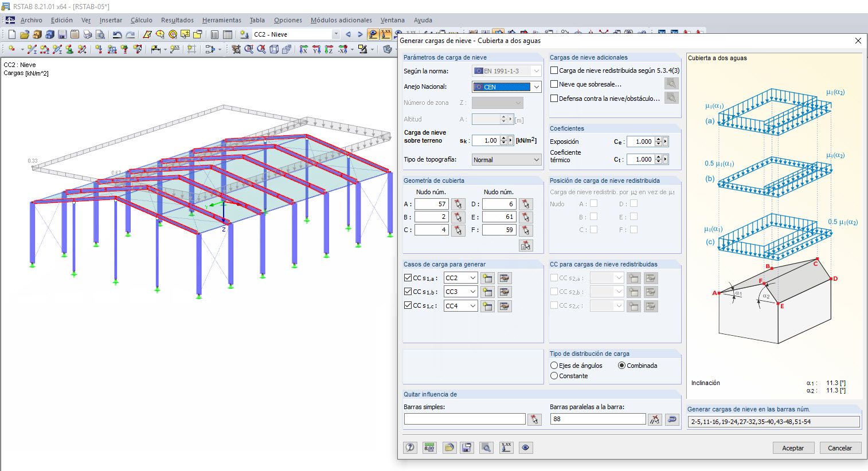Click the Aceptar button
The image size is (868, 471).
(793, 448)
